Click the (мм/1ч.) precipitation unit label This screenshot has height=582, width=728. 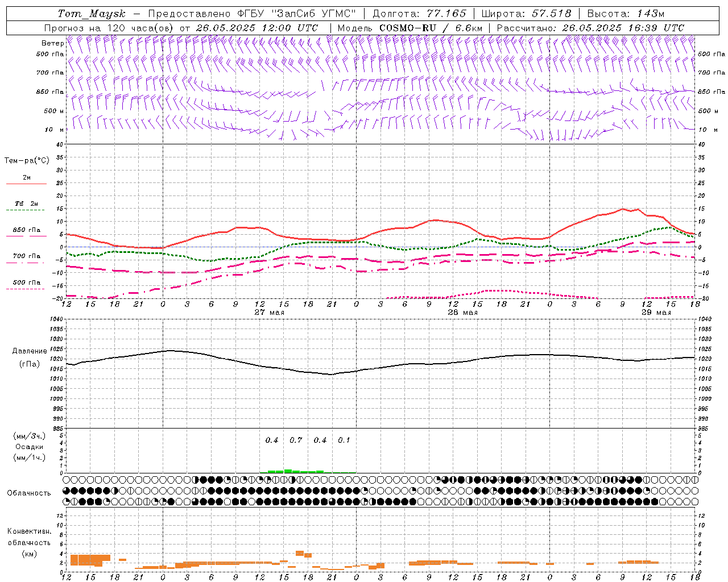pos(30,458)
